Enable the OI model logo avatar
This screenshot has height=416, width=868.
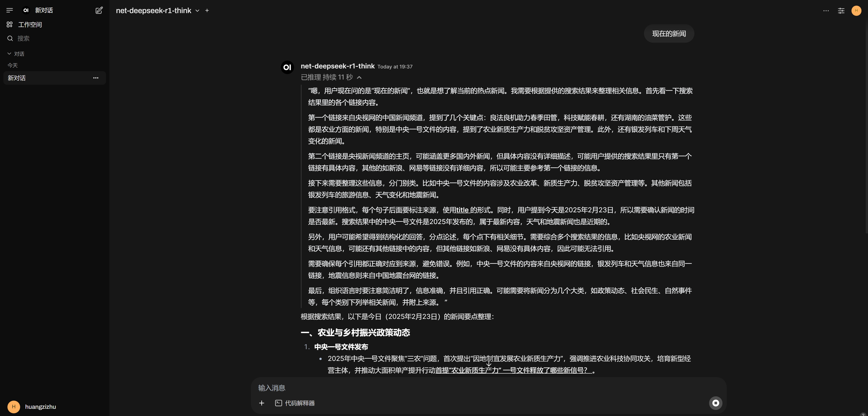point(287,67)
